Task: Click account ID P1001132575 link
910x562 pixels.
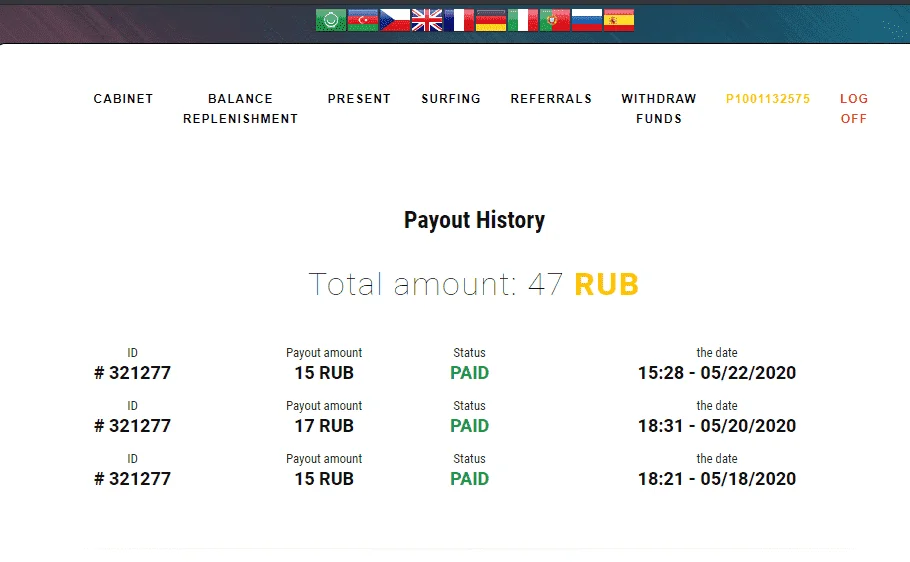Action: point(768,99)
